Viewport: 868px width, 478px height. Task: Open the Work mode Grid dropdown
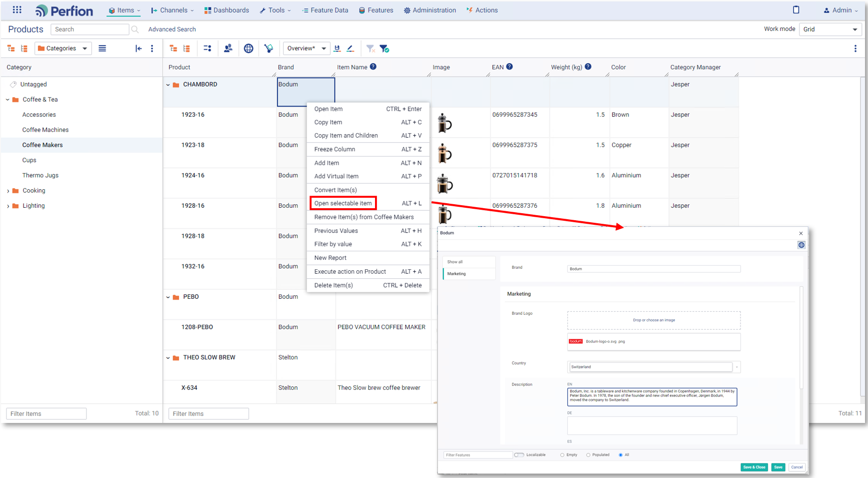(830, 29)
